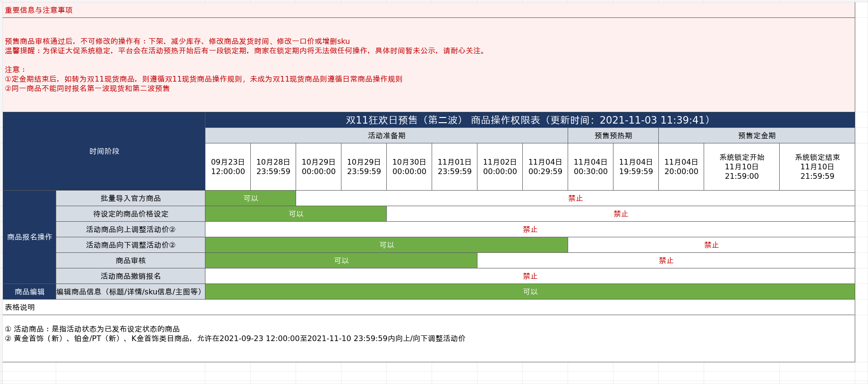Select the 重要信息与注意事项 header cell
The height and width of the screenshot is (384, 868).
(x=39, y=10)
